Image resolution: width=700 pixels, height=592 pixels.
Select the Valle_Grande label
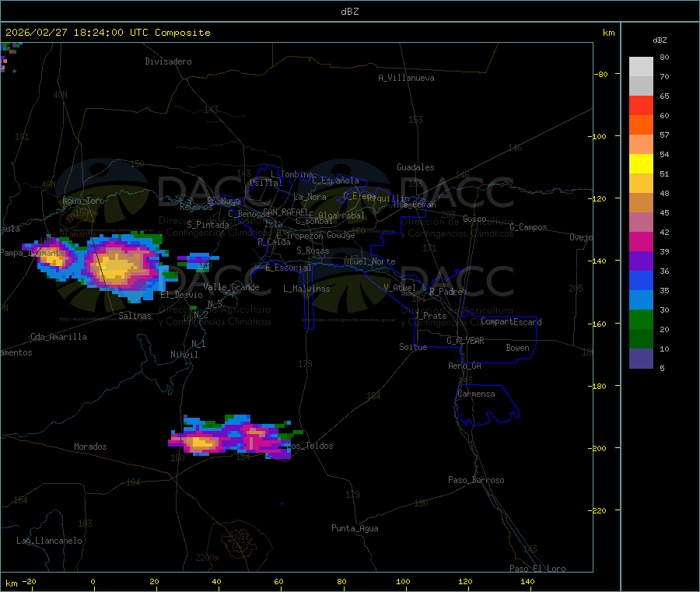(x=231, y=287)
